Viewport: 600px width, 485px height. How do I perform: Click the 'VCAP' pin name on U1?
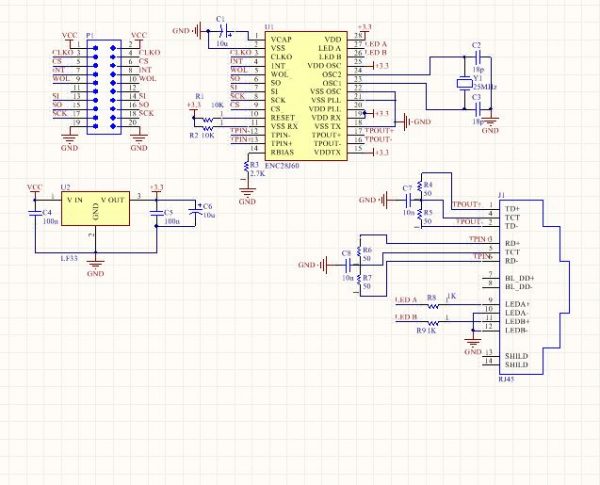(x=281, y=39)
